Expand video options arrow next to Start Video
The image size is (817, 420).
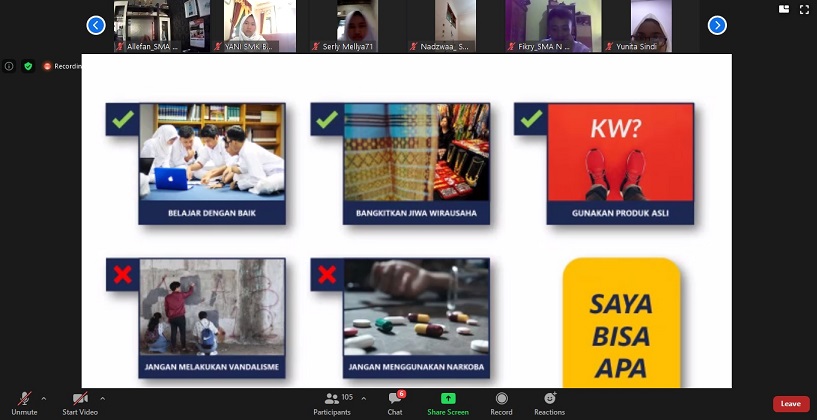point(102,398)
